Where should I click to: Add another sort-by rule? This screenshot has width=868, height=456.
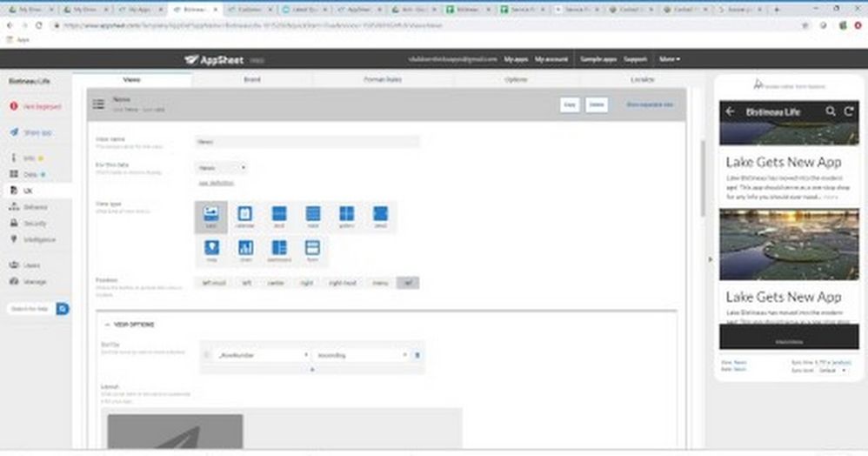(312, 369)
